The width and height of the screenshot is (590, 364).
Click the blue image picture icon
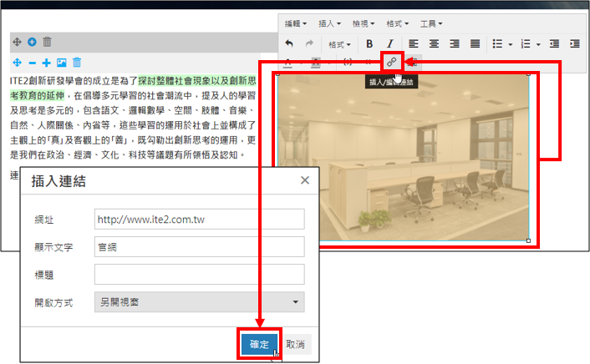(x=61, y=63)
